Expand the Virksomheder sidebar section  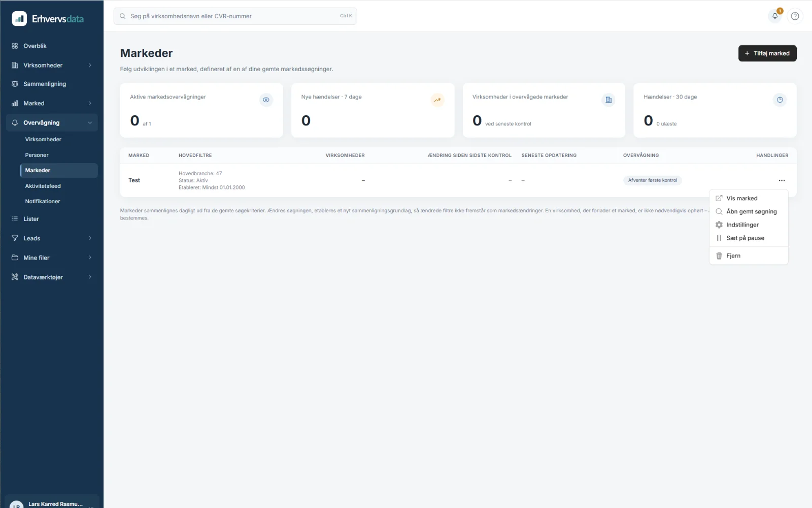(52, 65)
